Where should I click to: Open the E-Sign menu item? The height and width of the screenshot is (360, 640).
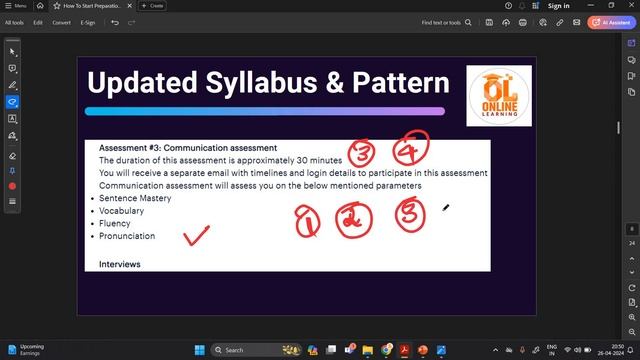[88, 22]
